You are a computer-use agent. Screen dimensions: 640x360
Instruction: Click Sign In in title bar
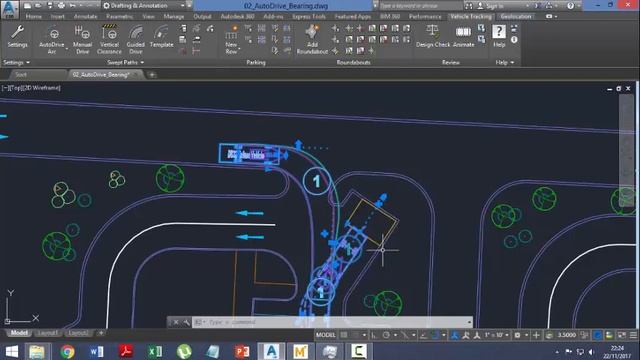(494, 6)
